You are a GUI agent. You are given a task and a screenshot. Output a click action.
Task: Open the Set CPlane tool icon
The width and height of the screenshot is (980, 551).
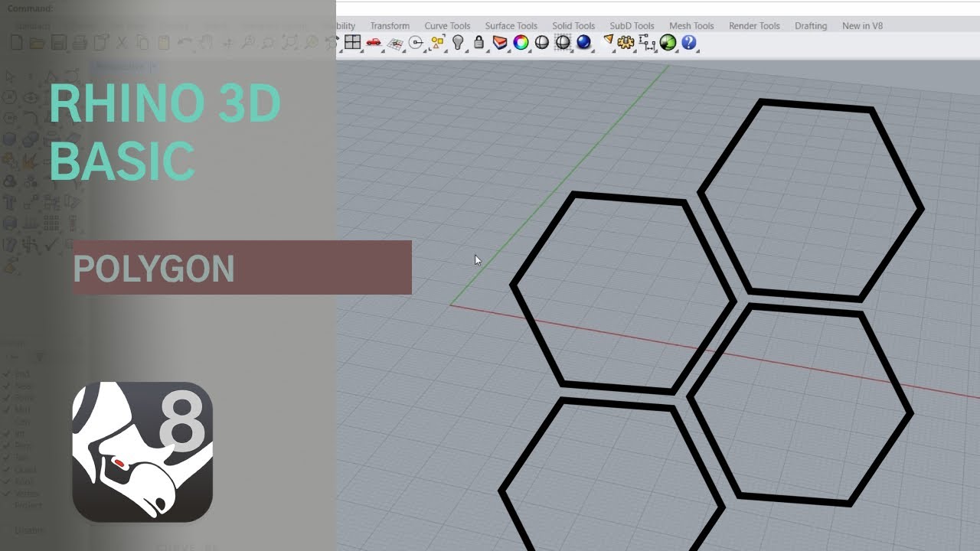click(x=395, y=43)
